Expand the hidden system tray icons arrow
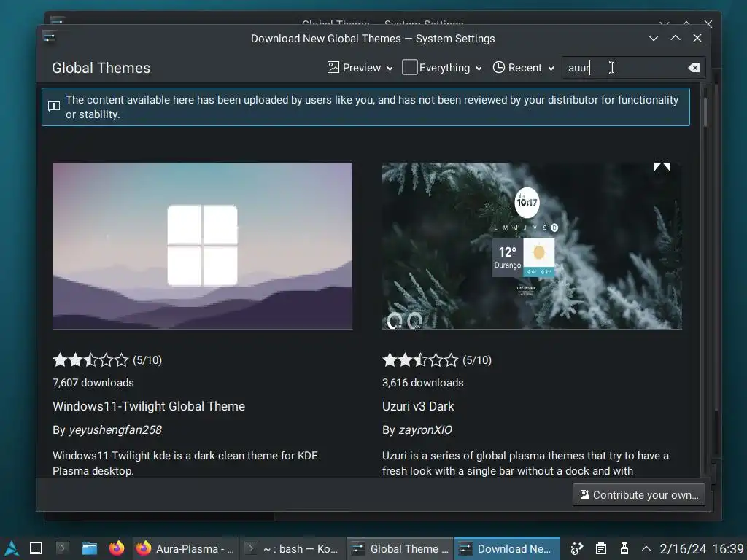 click(646, 548)
